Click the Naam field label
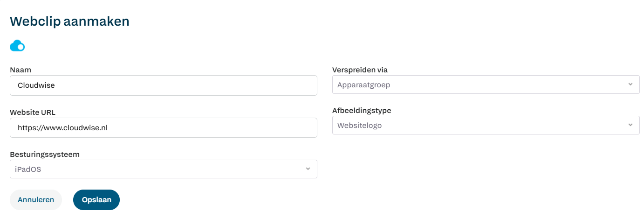 pos(21,70)
